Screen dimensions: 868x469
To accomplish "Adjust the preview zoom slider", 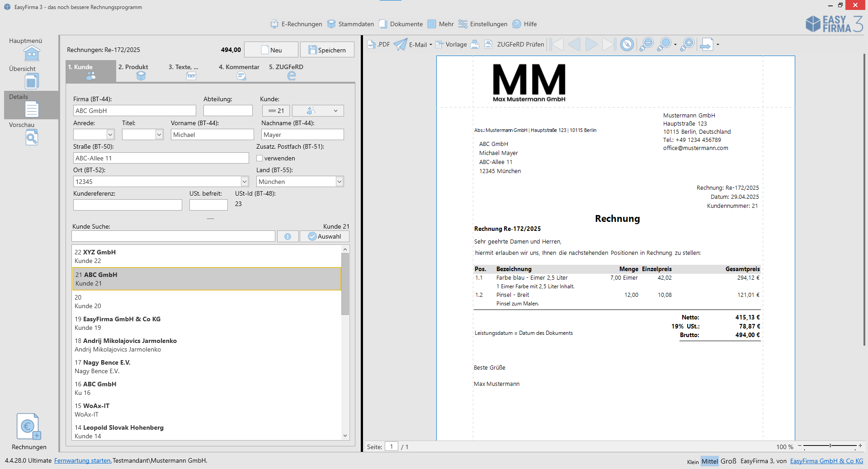I will point(830,446).
